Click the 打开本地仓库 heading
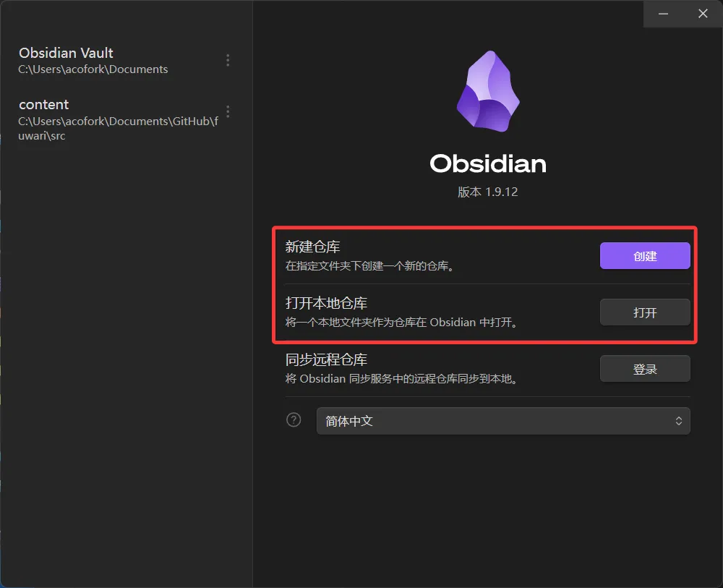The image size is (723, 588). [327, 303]
